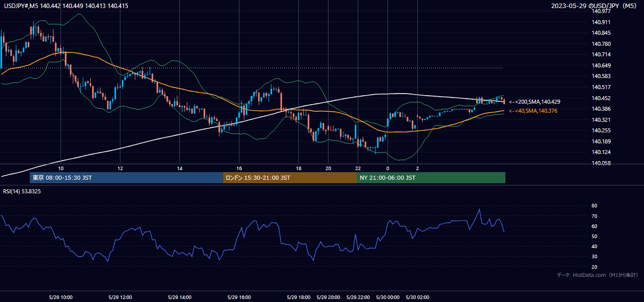Click hour marker 12 under price chart

tap(120, 169)
